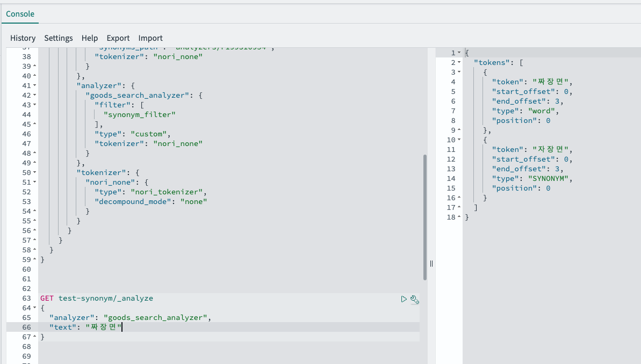
Task: Collapse fold at line 43 filter array
Action: [x=35, y=105]
